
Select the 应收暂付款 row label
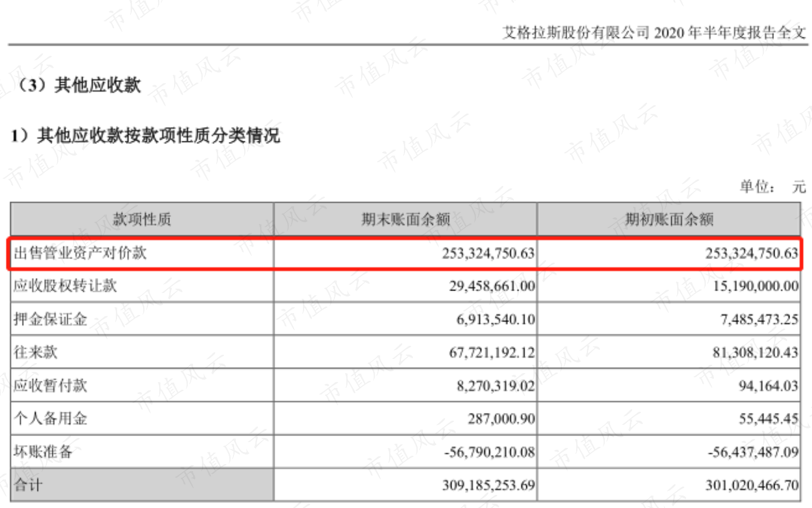point(50,386)
